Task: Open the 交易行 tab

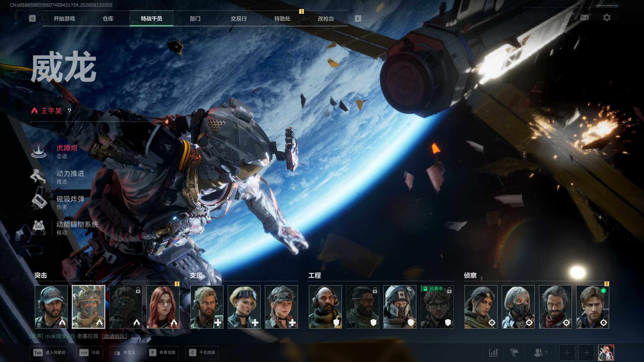Action: (x=239, y=18)
